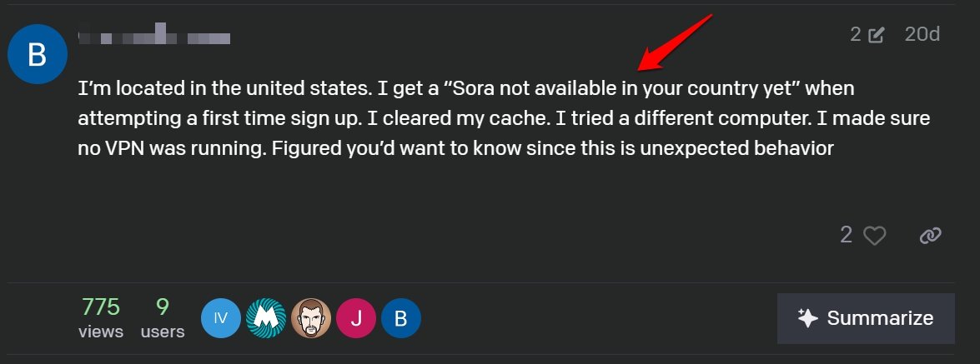
Task: Open the bearded man user avatar
Action: (x=311, y=318)
